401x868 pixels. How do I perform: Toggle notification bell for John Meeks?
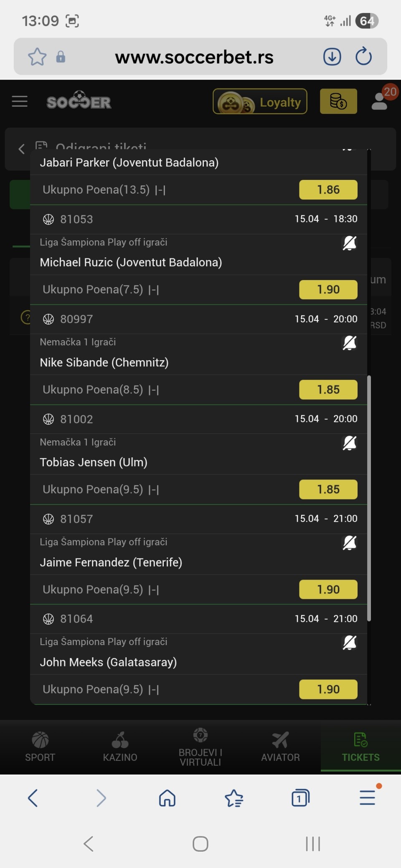coord(350,643)
